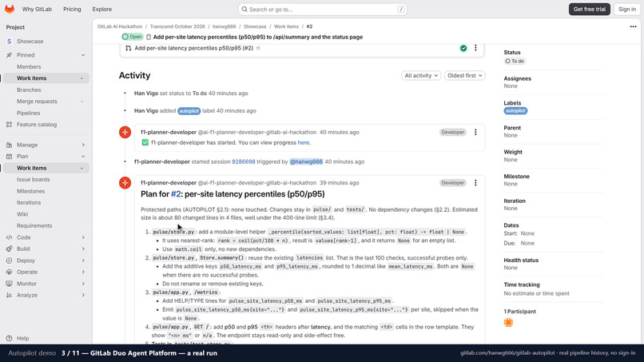
Task: Open Milestones under Plan
Action: 31,191
